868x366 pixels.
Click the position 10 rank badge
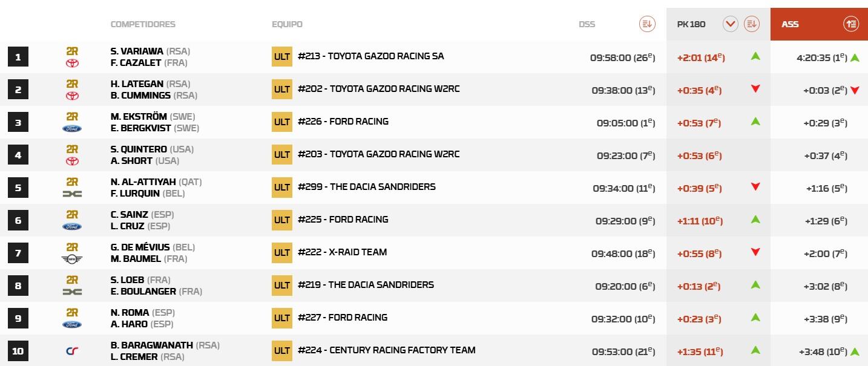coord(18,351)
